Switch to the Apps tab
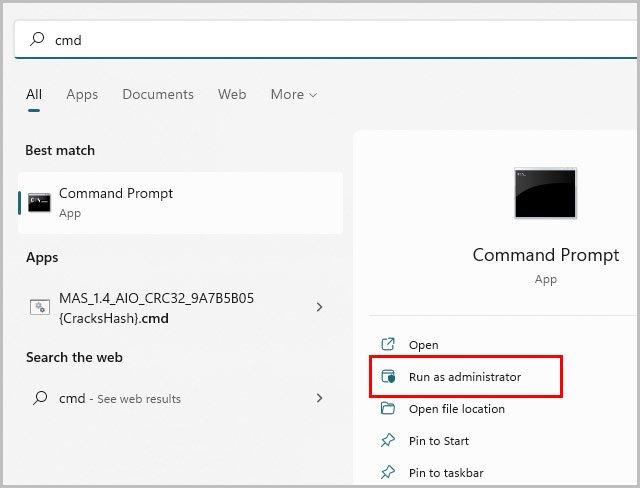Viewport: 640px width, 488px height. 82,95
